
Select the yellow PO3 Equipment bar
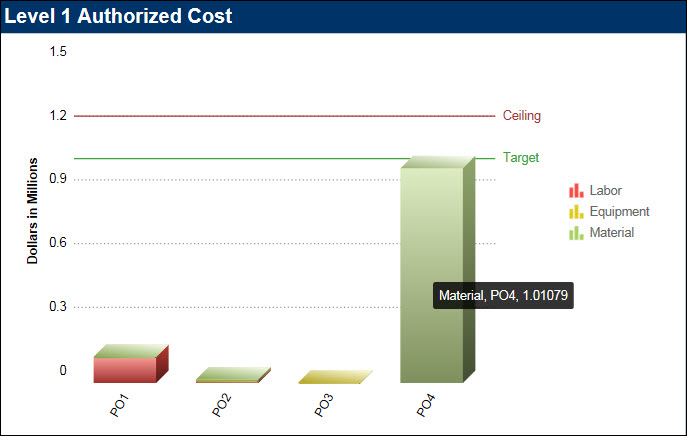click(x=332, y=378)
